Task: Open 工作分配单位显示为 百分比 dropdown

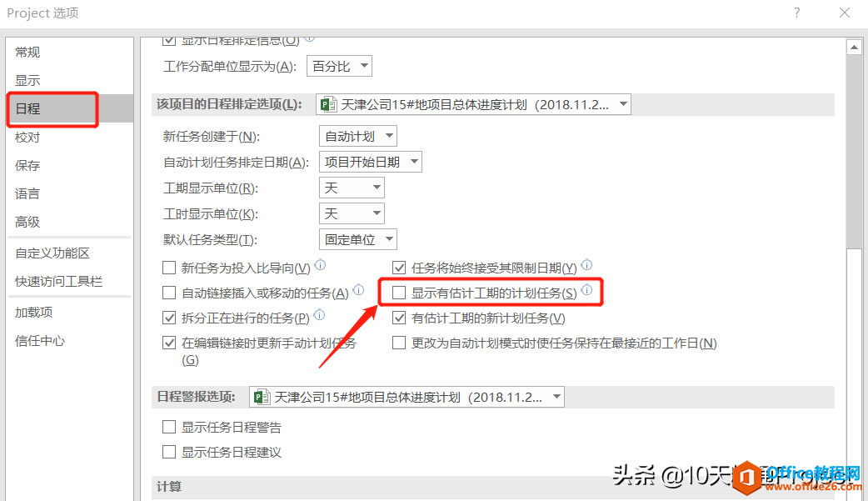Action: tap(339, 66)
